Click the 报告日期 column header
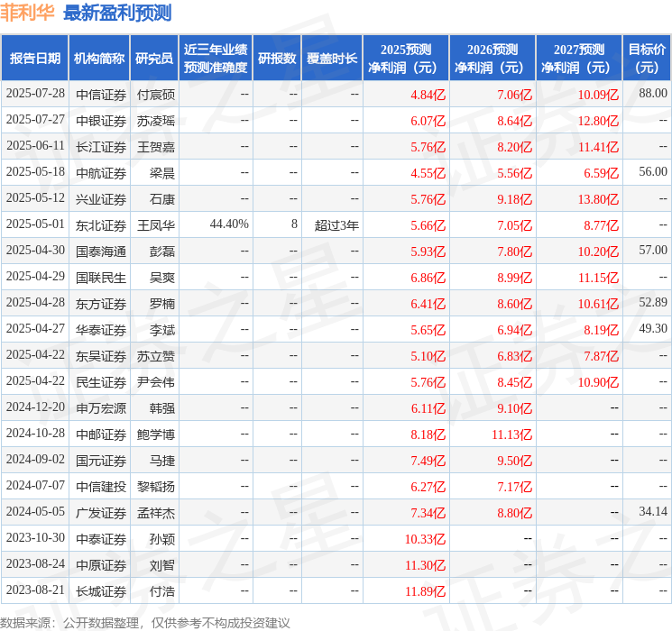Screen dimensions: 672x631 [x=34, y=59]
